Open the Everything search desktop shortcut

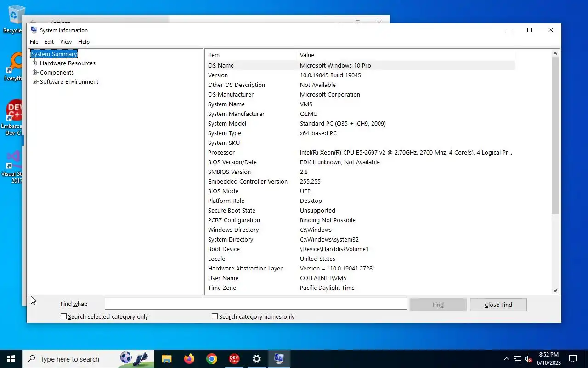pyautogui.click(x=14, y=67)
